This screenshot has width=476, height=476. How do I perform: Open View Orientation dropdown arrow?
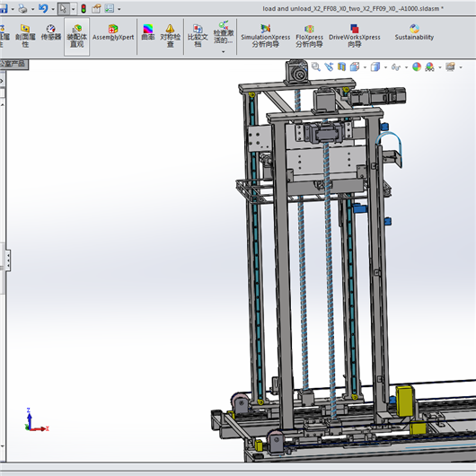[x=365, y=67]
